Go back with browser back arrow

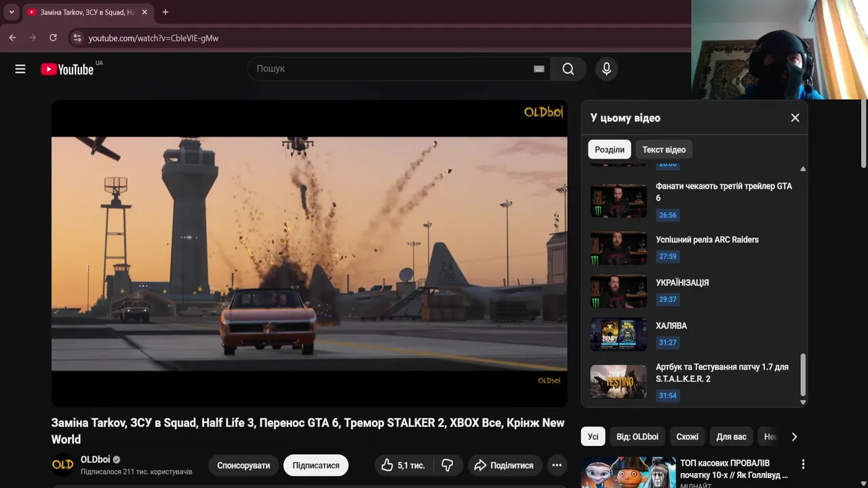[x=12, y=38]
